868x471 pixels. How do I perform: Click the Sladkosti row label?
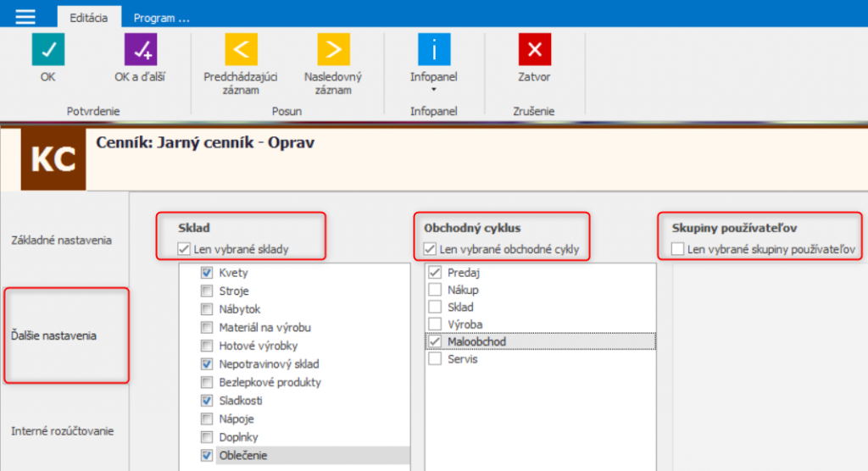(x=241, y=400)
